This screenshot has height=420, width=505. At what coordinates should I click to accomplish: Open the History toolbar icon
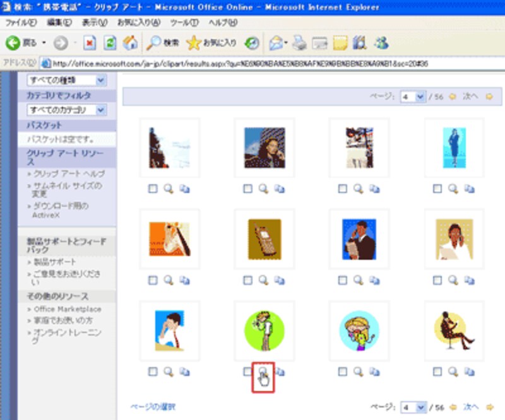tap(252, 43)
